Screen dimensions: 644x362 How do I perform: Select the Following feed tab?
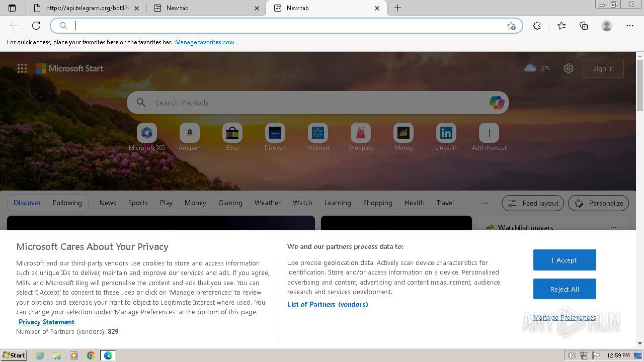pyautogui.click(x=67, y=203)
